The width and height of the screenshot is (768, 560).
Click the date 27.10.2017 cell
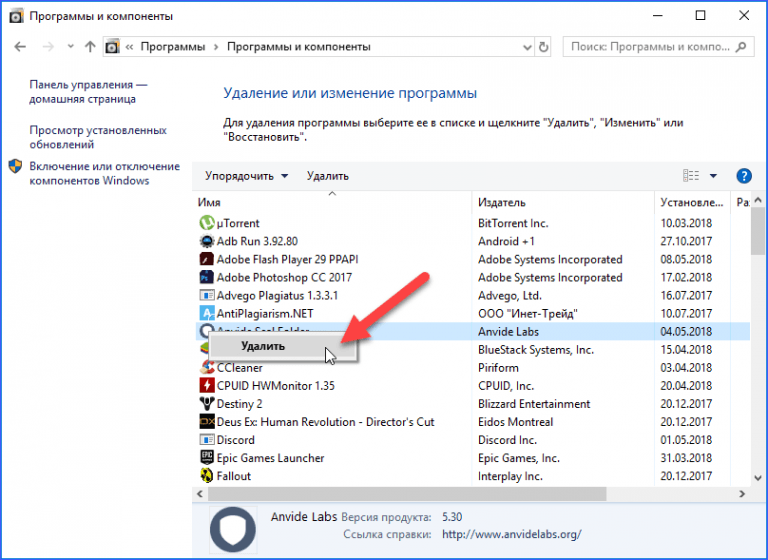coord(686,242)
